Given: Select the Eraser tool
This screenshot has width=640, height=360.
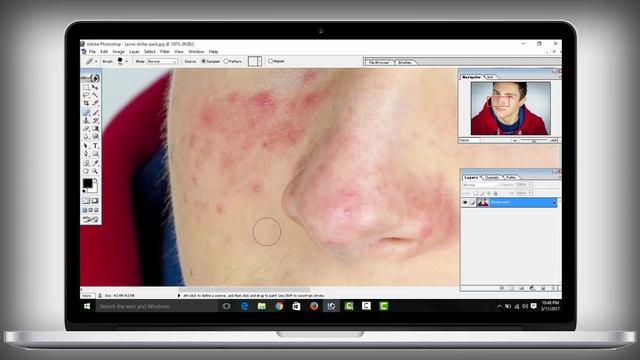Looking at the screenshot, I should [x=86, y=128].
